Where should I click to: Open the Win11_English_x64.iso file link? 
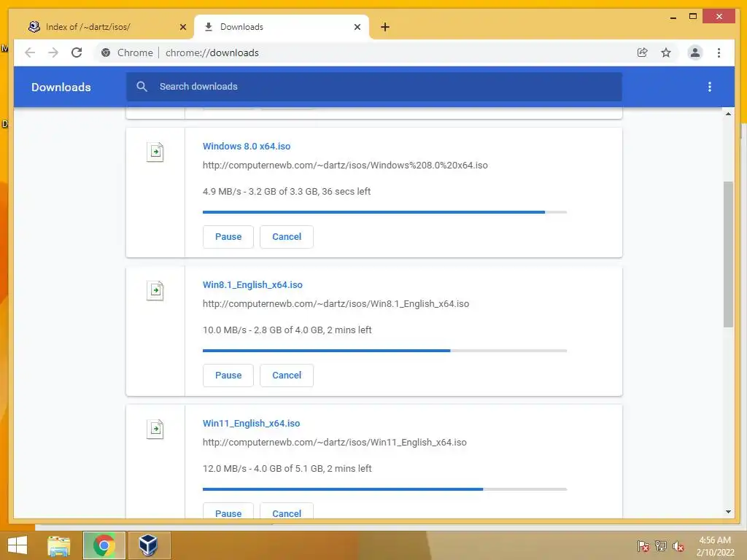(251, 424)
